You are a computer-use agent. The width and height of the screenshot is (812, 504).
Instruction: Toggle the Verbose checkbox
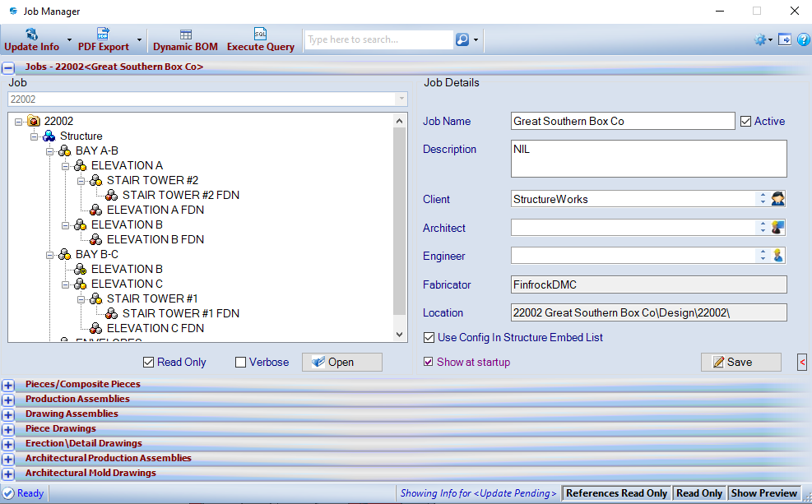pos(241,363)
